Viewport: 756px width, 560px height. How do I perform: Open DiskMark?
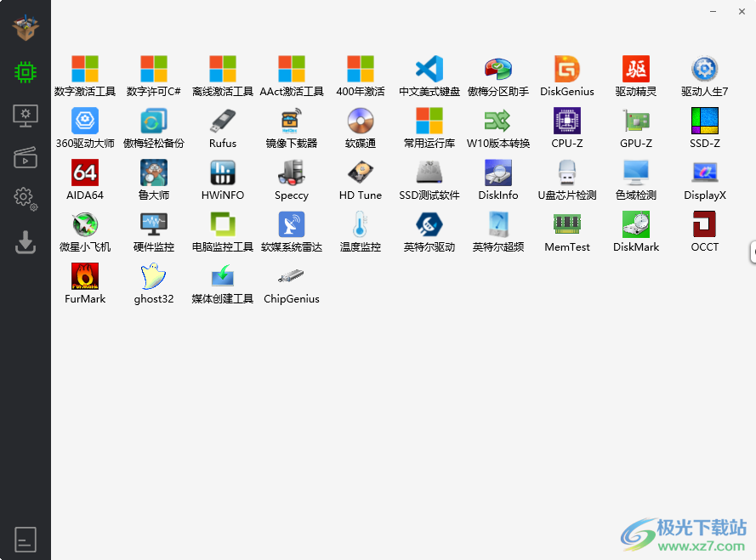click(636, 224)
